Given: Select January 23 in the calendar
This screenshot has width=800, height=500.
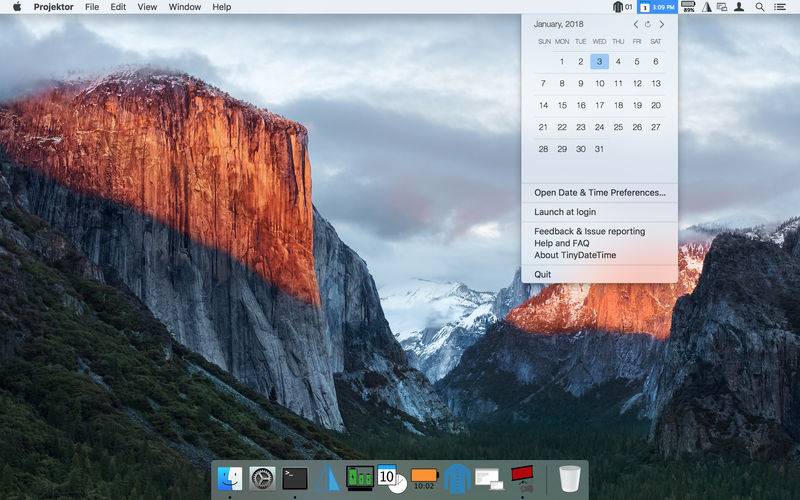Looking at the screenshot, I should (581, 127).
